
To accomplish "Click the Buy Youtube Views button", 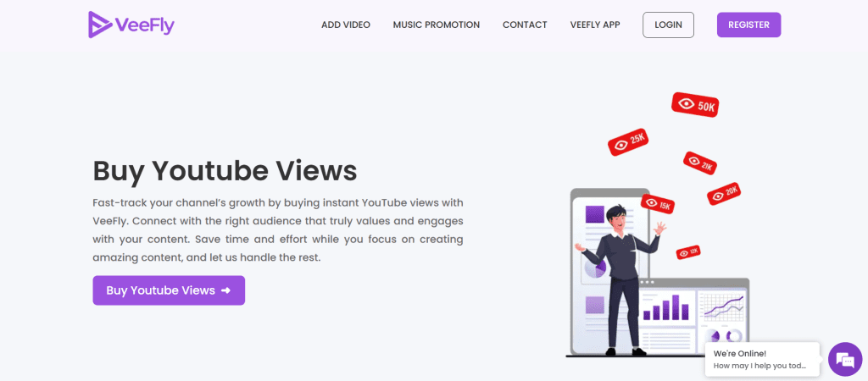I will (x=169, y=290).
